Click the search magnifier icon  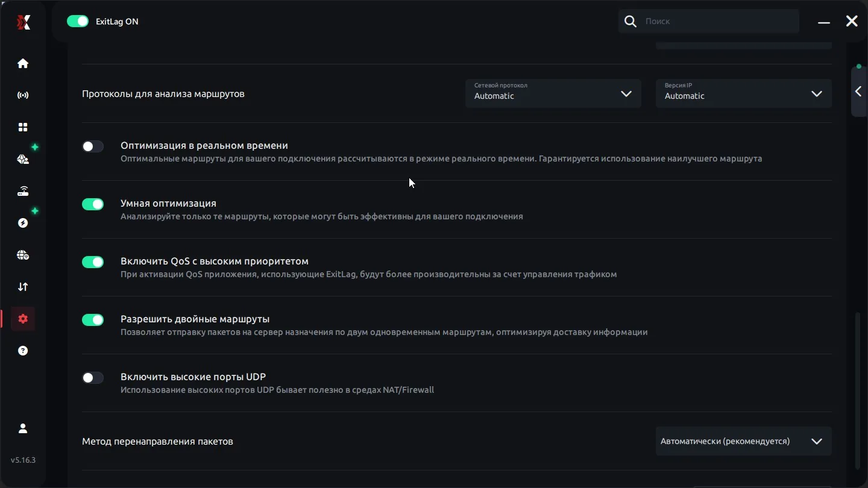[631, 22]
